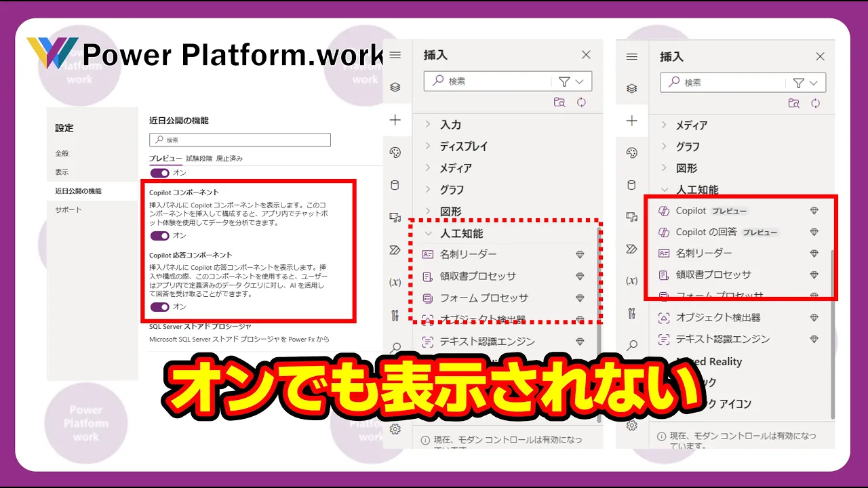Viewport: 868px width, 488px height.
Task: Insert テキスト認識エンジン from right Insert panel
Action: tap(738, 339)
